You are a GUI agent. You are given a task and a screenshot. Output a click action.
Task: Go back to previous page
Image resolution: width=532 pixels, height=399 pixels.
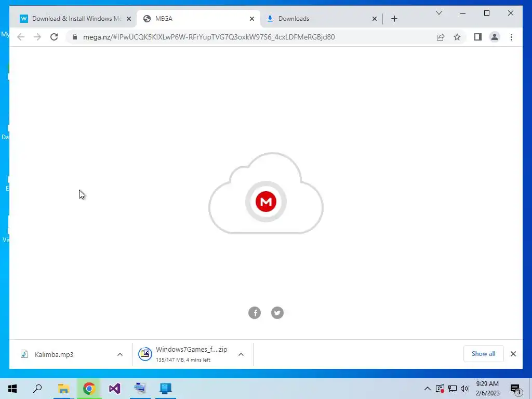21,37
